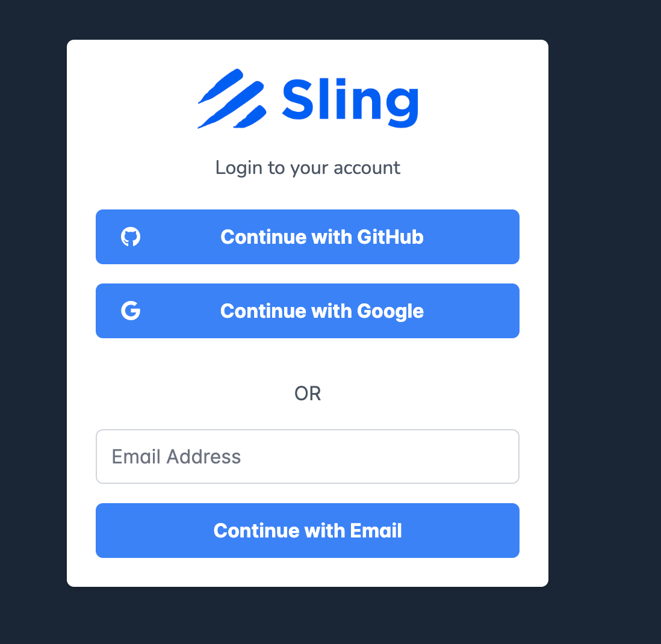Click the Continue with Google label text

[x=321, y=311]
